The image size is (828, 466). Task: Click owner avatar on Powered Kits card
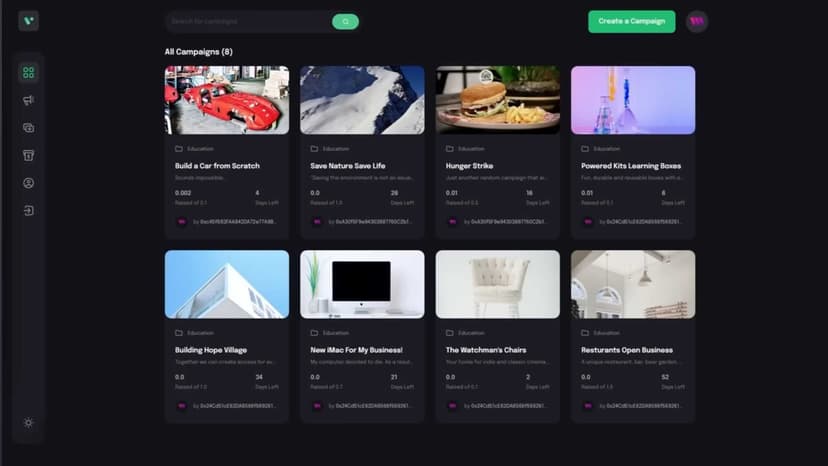click(588, 222)
